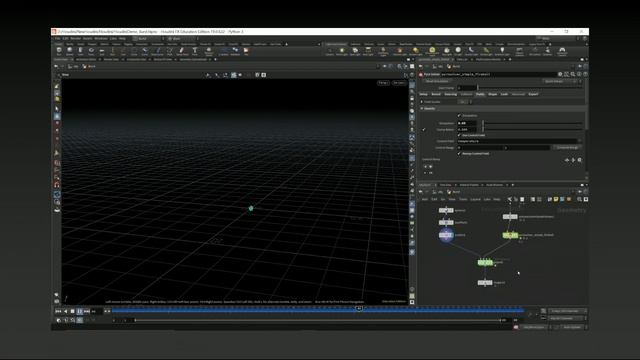The height and width of the screenshot is (360, 640).
Task: Click the network editor find-node magnifier icon
Action: click(579, 199)
